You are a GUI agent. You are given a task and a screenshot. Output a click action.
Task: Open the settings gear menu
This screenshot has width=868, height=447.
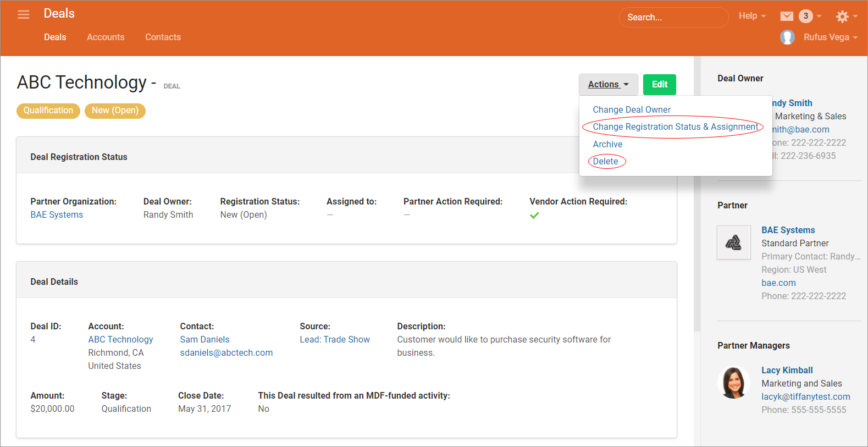click(842, 16)
